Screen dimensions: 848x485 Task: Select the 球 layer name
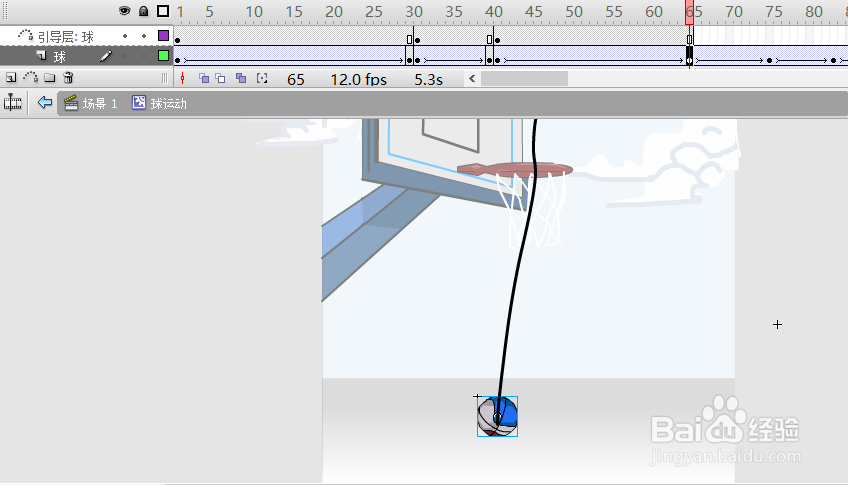pos(59,57)
